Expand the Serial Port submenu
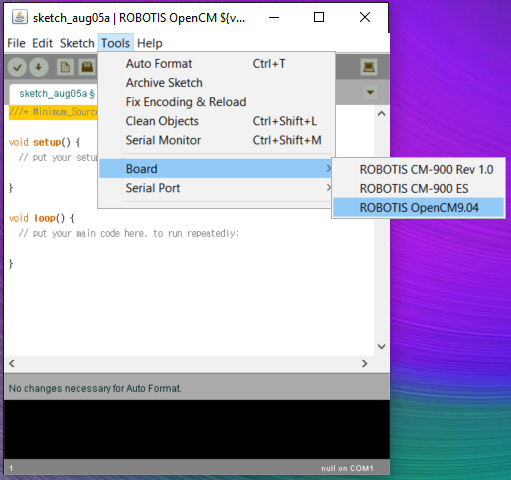Viewport: 511px width, 480px height. 216,188
